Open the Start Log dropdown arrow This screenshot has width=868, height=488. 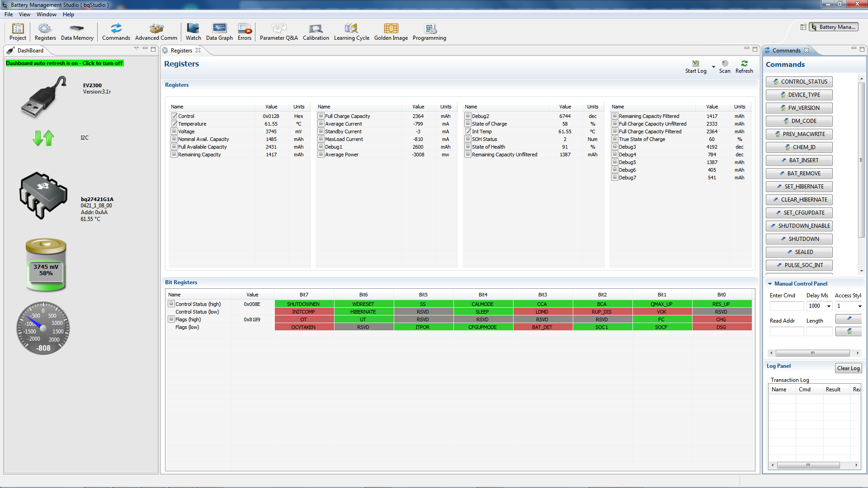point(713,67)
